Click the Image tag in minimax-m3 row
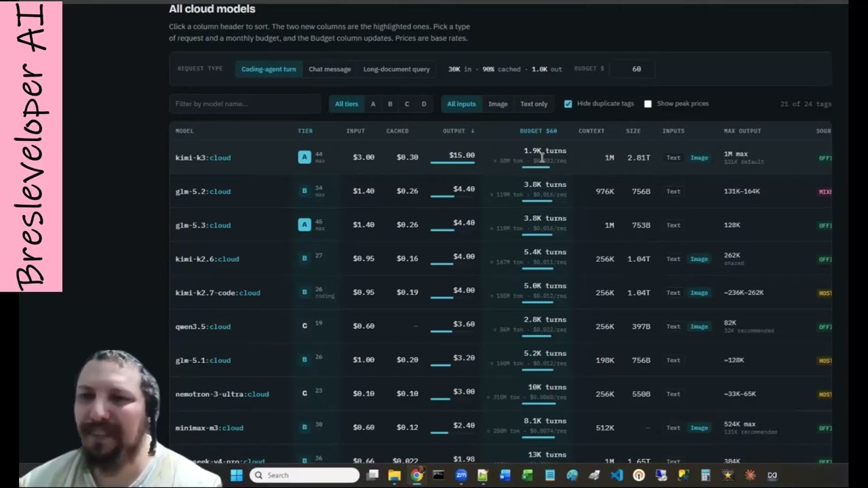The width and height of the screenshot is (868, 488). coord(699,428)
